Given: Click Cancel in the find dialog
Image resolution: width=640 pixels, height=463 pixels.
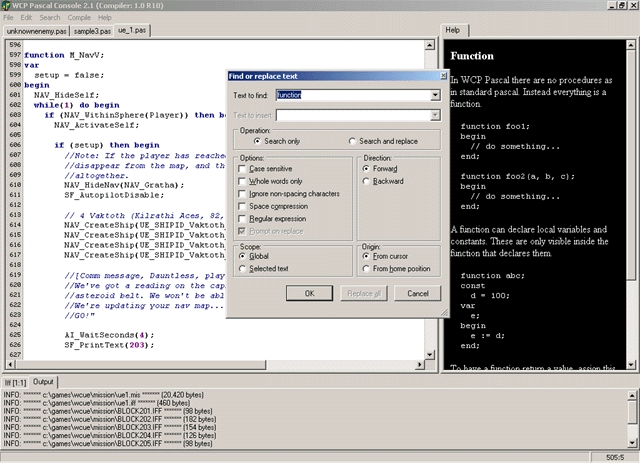Looking at the screenshot, I should [x=418, y=293].
